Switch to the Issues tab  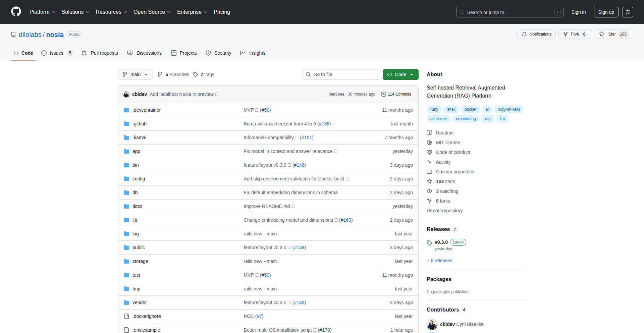pos(57,53)
